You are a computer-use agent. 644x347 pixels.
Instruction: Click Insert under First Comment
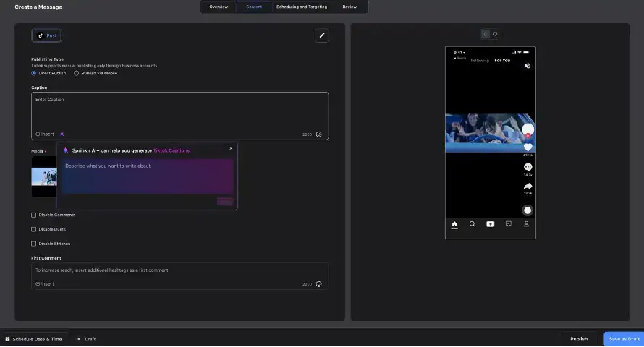pyautogui.click(x=45, y=284)
